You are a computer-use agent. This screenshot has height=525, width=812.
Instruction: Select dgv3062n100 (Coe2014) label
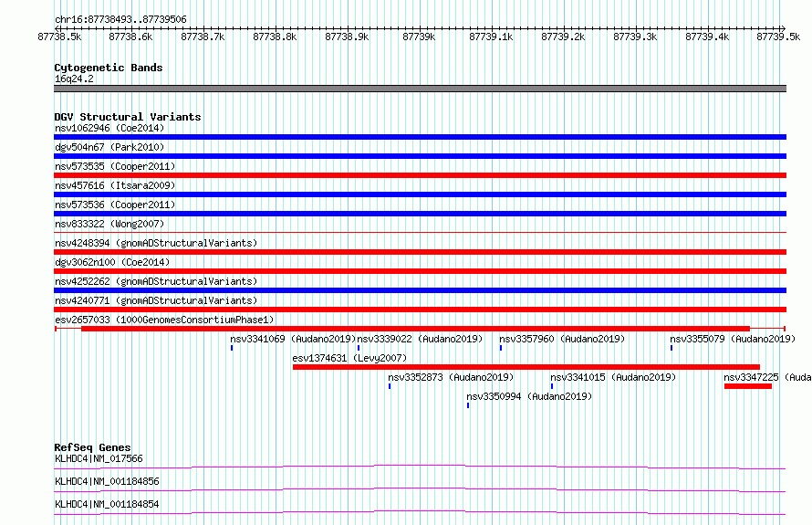112,262
